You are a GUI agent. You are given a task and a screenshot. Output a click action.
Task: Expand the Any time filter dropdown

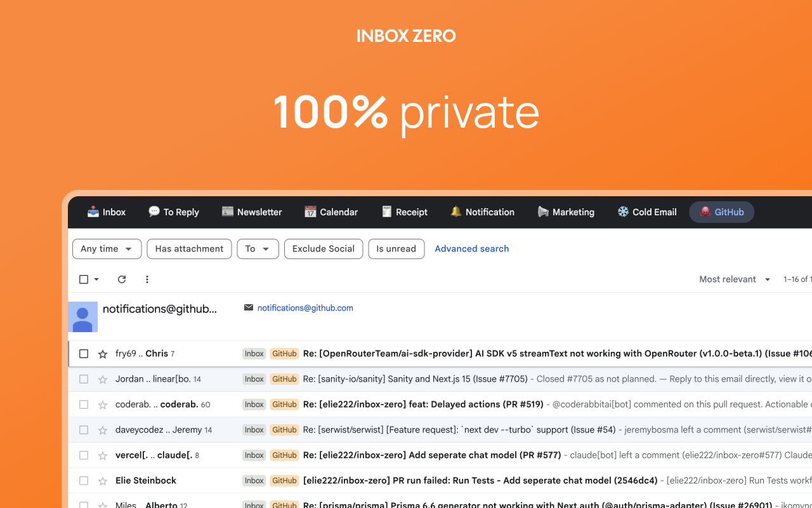pos(107,249)
